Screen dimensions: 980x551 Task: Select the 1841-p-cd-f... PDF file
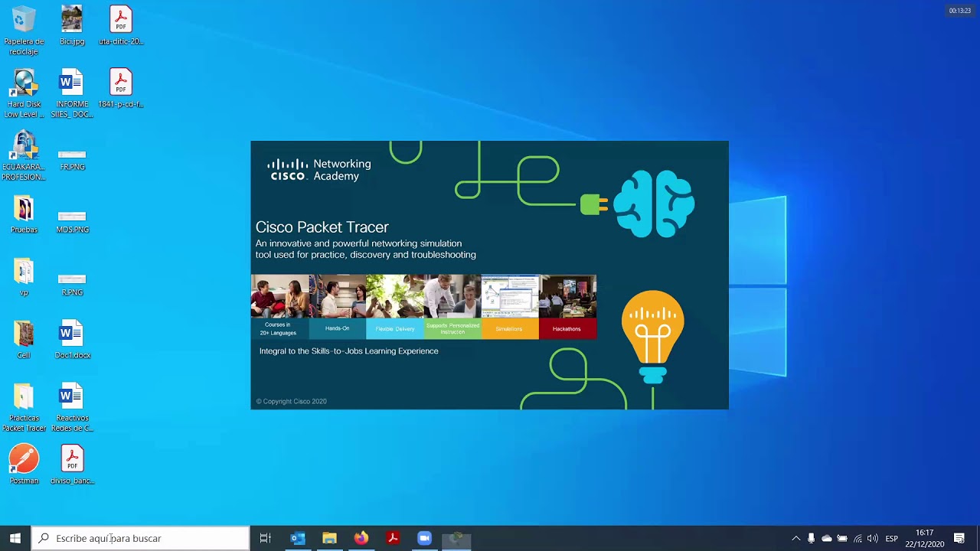[x=121, y=88]
